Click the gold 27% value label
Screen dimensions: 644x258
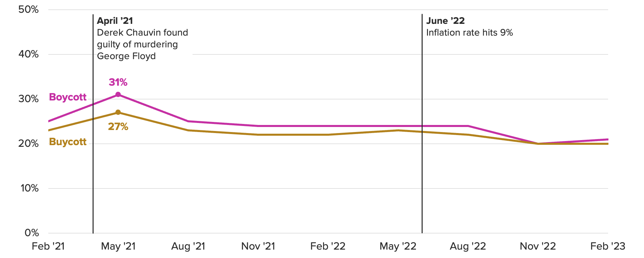pyautogui.click(x=118, y=127)
